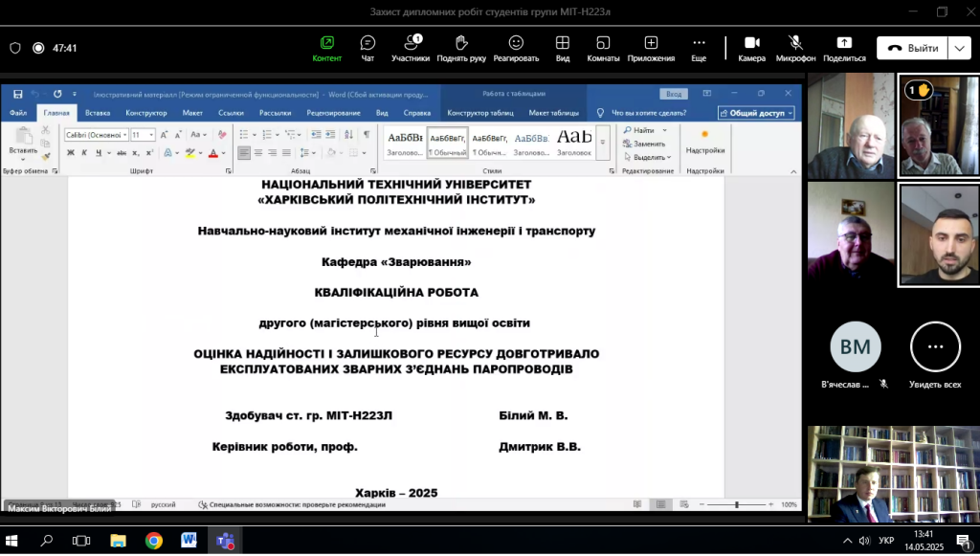Unmute using the Микрофон button
980x556 pixels.
pos(795,48)
